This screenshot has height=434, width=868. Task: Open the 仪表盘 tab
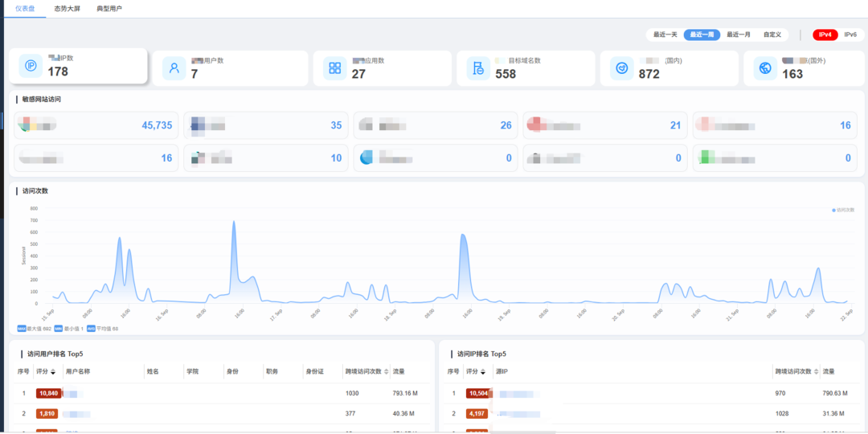coord(24,9)
